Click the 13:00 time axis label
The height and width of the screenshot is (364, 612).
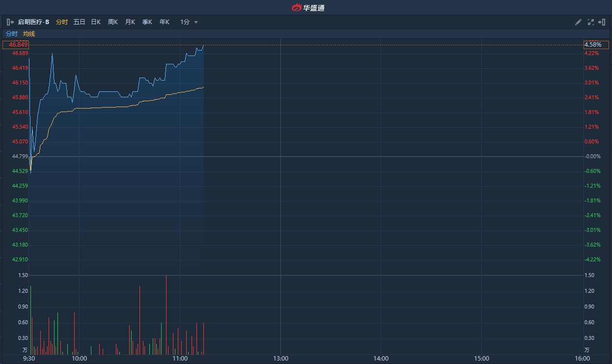pyautogui.click(x=280, y=359)
